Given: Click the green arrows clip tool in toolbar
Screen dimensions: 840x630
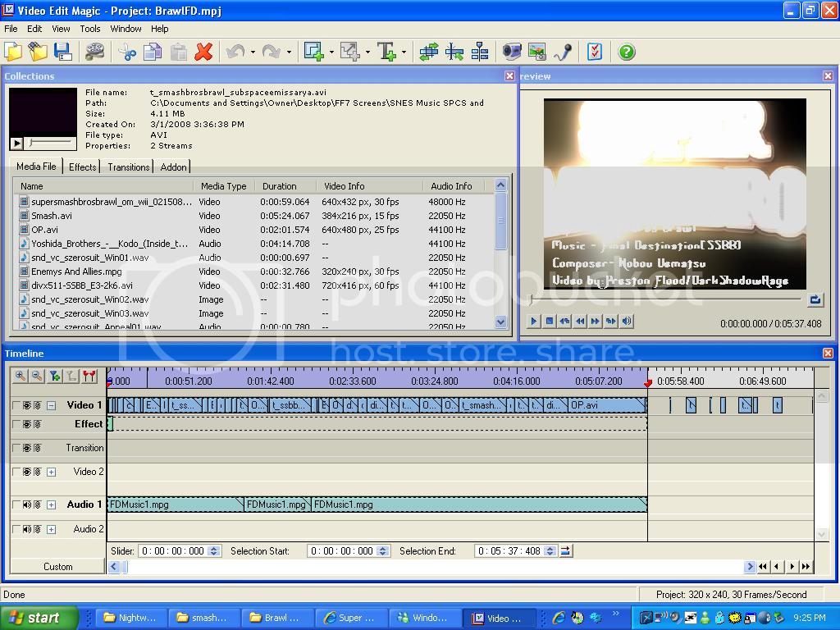Looking at the screenshot, I should [x=428, y=52].
